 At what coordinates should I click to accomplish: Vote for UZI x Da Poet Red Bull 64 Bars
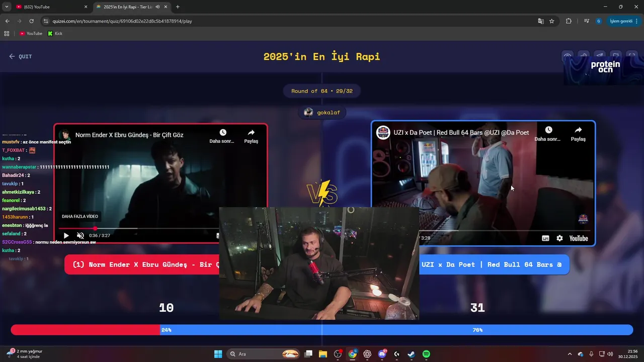494,264
